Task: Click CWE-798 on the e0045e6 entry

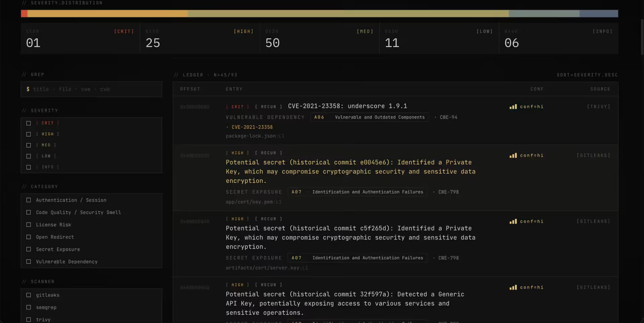Action: [448, 192]
